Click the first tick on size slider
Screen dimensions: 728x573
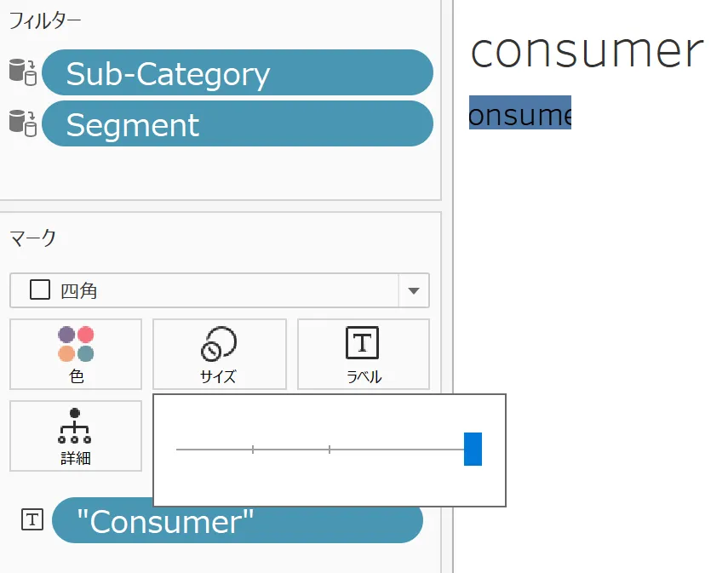coord(253,449)
